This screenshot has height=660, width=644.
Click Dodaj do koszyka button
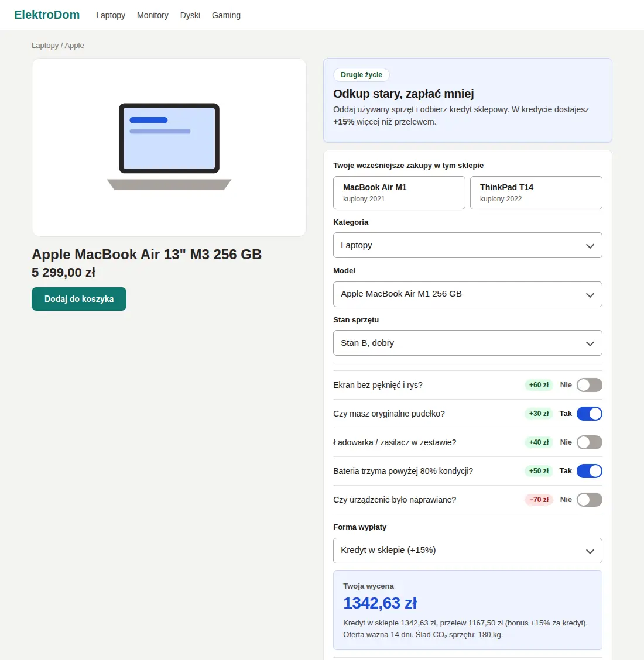[79, 299]
